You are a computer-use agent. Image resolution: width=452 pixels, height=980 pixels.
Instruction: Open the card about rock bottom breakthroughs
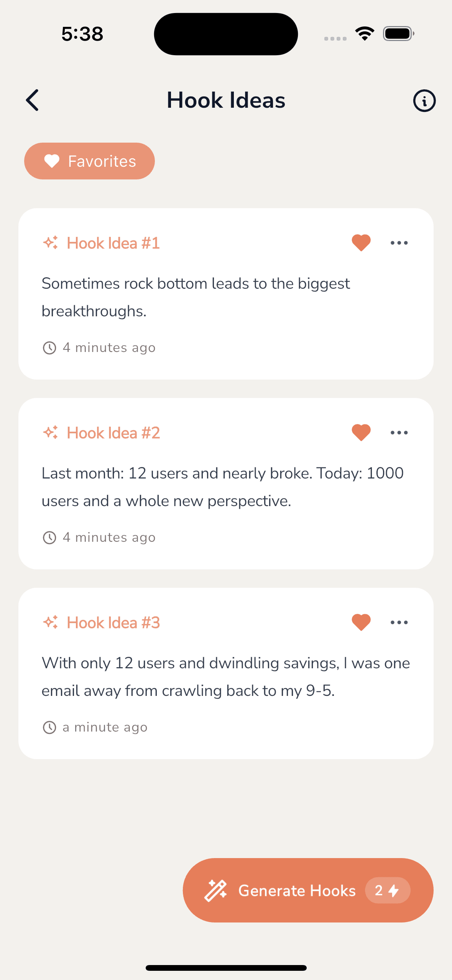click(226, 294)
